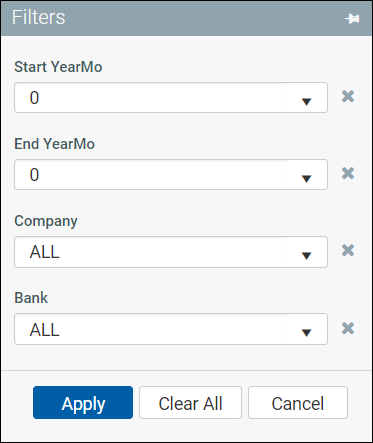
Task: Select the Start YearMo value field showing 0
Action: [x=171, y=98]
